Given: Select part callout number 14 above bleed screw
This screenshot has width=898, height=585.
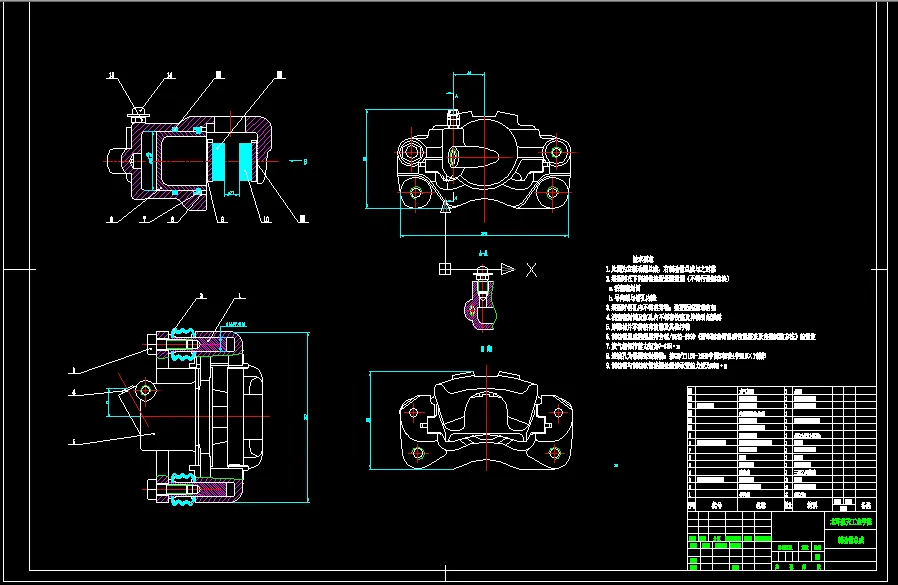Looking at the screenshot, I should coord(170,75).
